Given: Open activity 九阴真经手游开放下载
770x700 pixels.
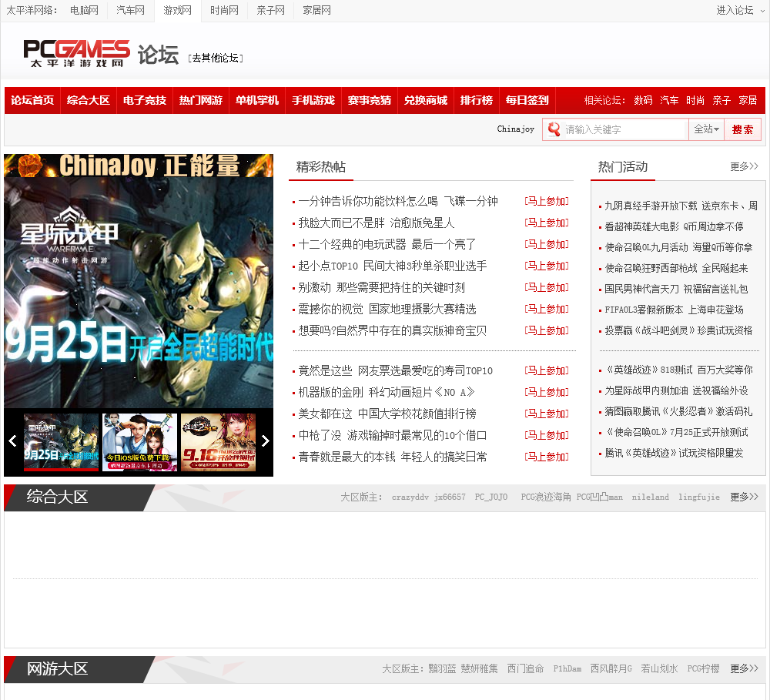Looking at the screenshot, I should pyautogui.click(x=681, y=206).
